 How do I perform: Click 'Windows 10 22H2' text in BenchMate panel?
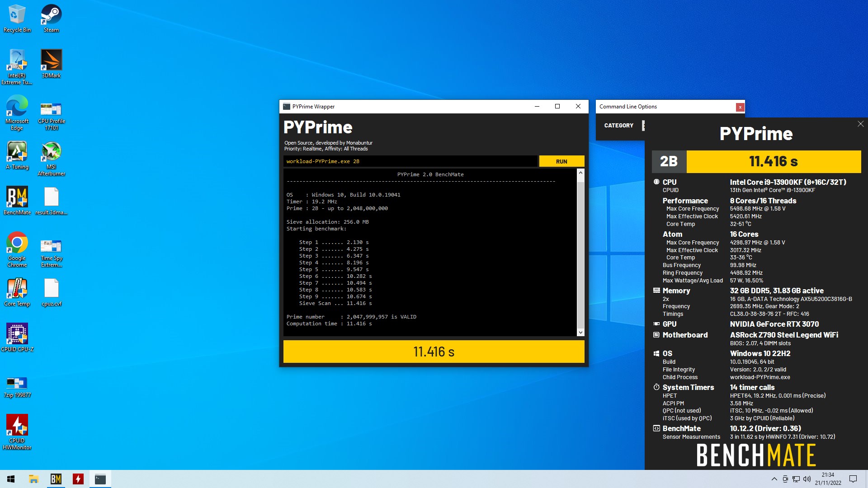pyautogui.click(x=760, y=353)
